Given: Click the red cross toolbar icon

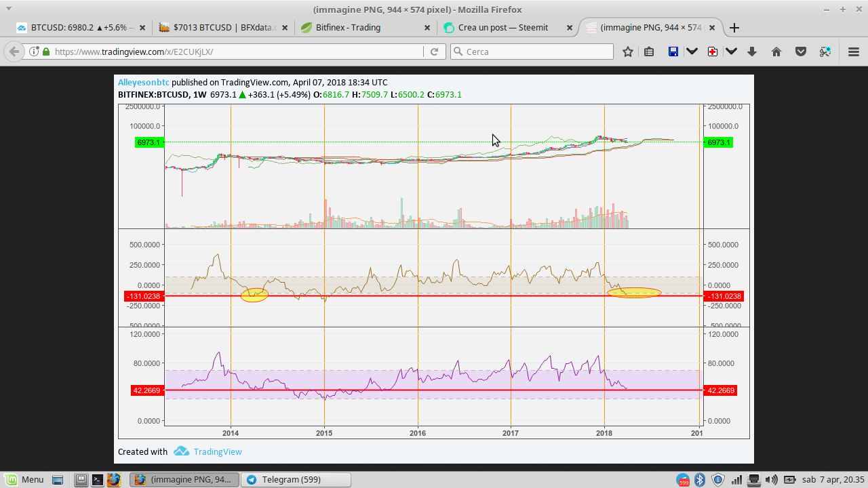Looking at the screenshot, I should click(713, 52).
